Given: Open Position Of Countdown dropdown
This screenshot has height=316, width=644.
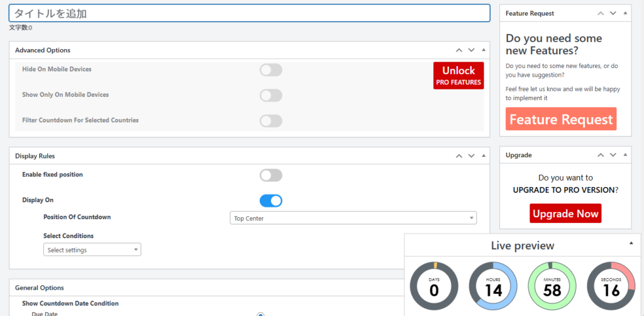Looking at the screenshot, I should (x=353, y=218).
